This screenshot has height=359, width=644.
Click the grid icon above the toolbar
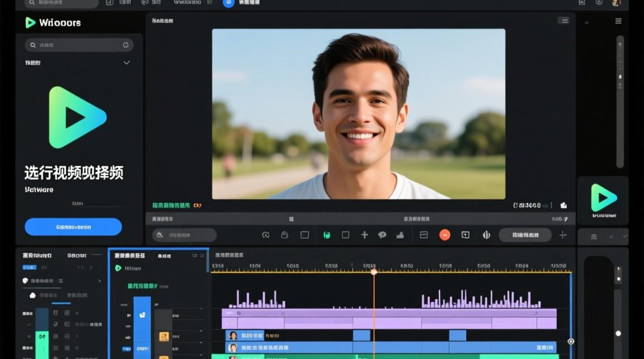click(x=291, y=219)
